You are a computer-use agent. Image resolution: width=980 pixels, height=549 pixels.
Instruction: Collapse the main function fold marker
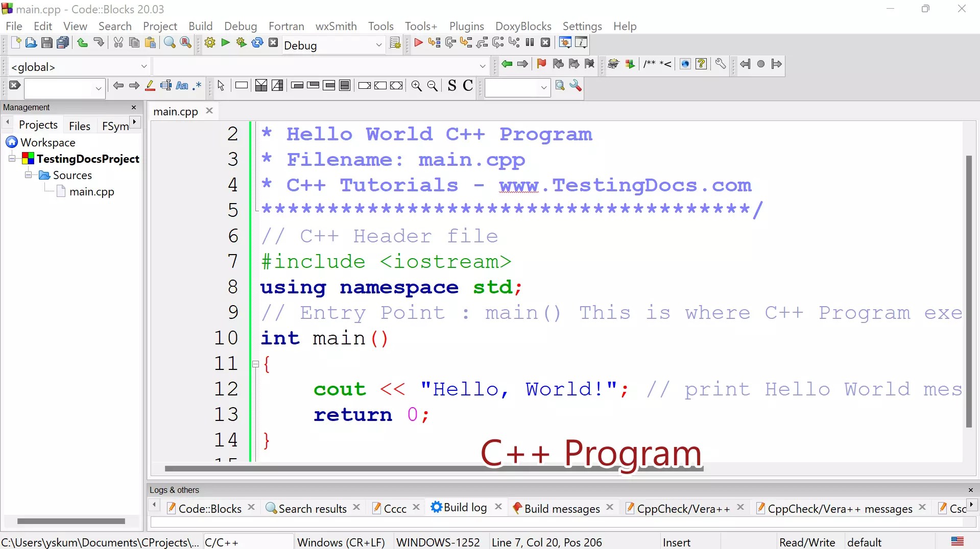pyautogui.click(x=255, y=364)
